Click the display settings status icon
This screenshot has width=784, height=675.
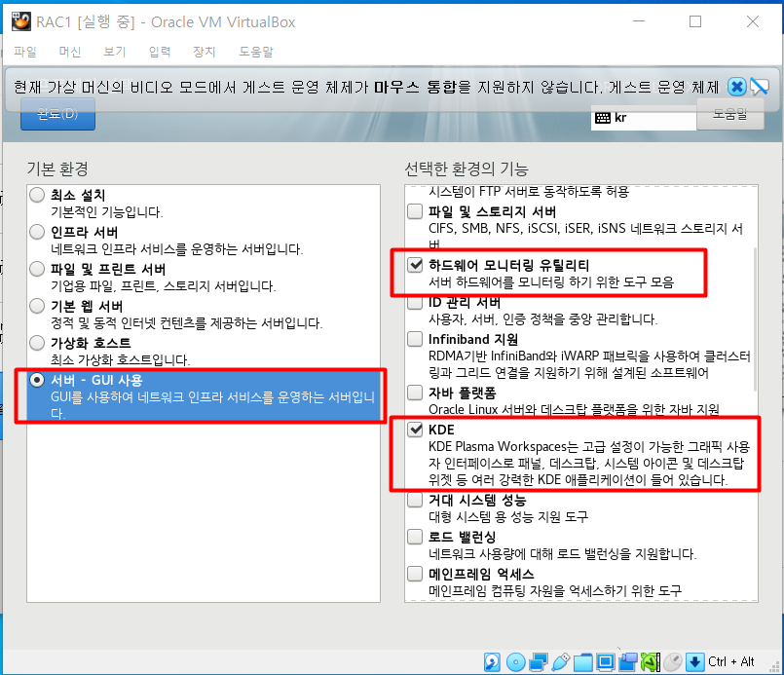click(606, 662)
